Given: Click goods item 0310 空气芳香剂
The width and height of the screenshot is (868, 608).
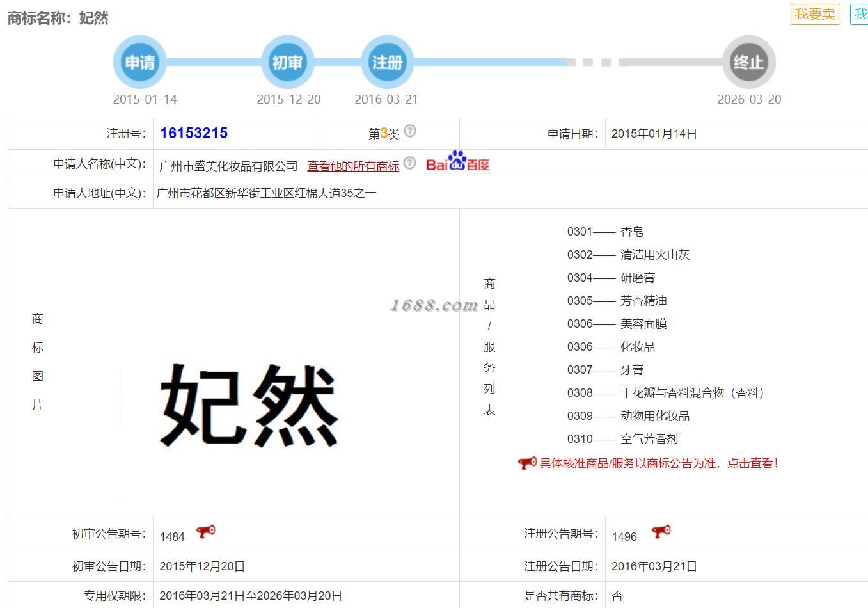Looking at the screenshot, I should (622, 439).
